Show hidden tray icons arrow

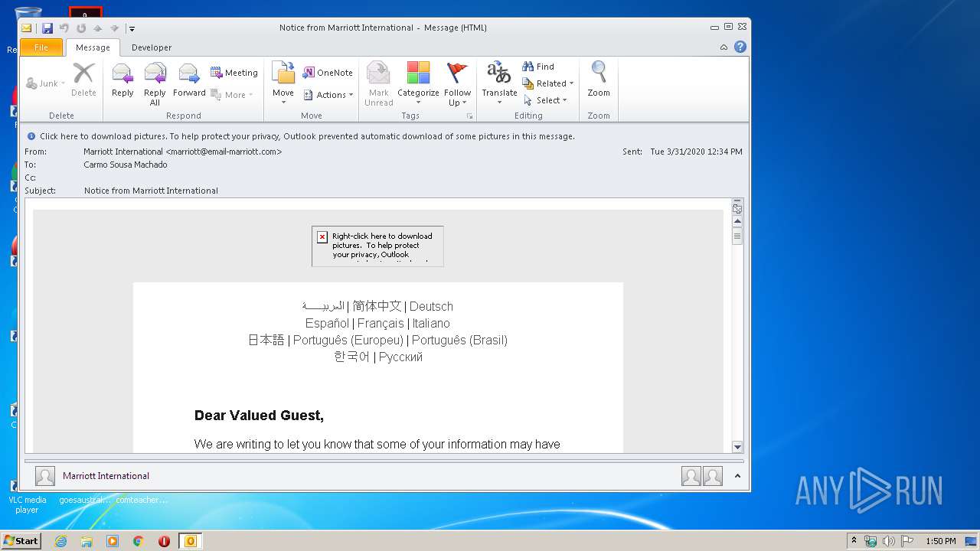point(854,540)
